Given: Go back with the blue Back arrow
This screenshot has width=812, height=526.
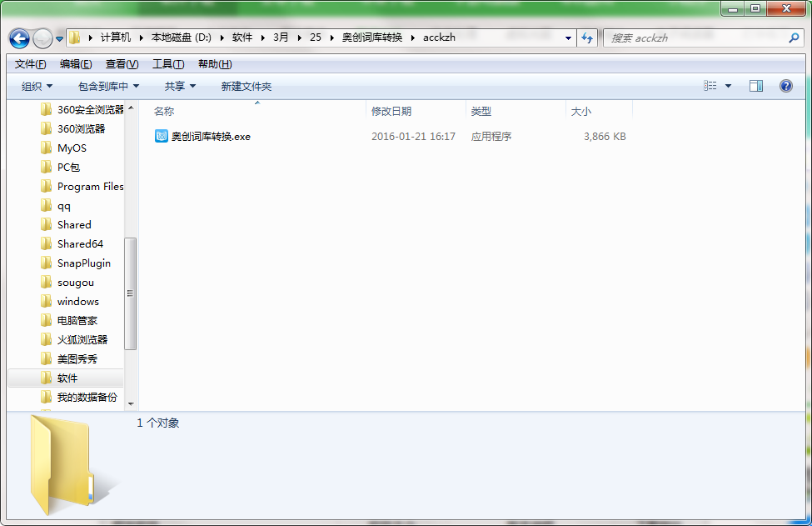Looking at the screenshot, I should (x=20, y=38).
